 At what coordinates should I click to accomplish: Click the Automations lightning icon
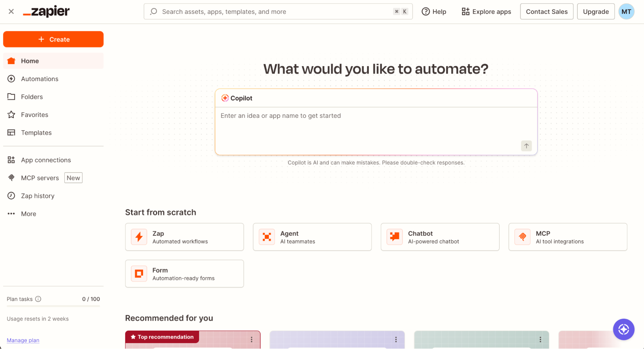coord(11,79)
